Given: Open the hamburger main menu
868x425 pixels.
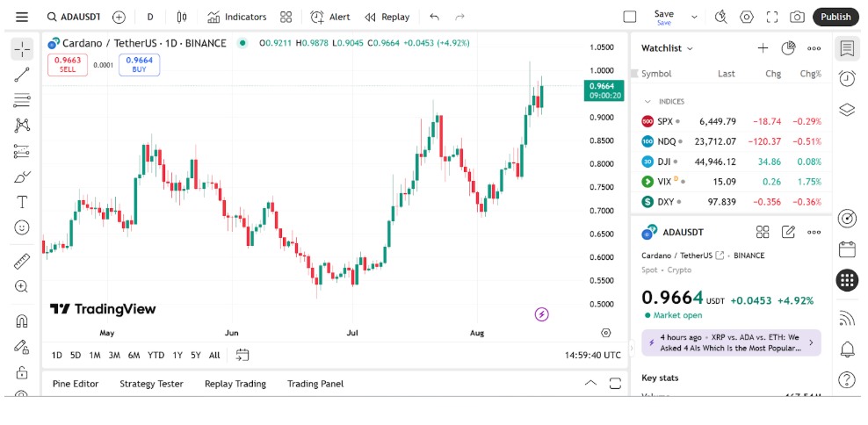Looking at the screenshot, I should [22, 17].
